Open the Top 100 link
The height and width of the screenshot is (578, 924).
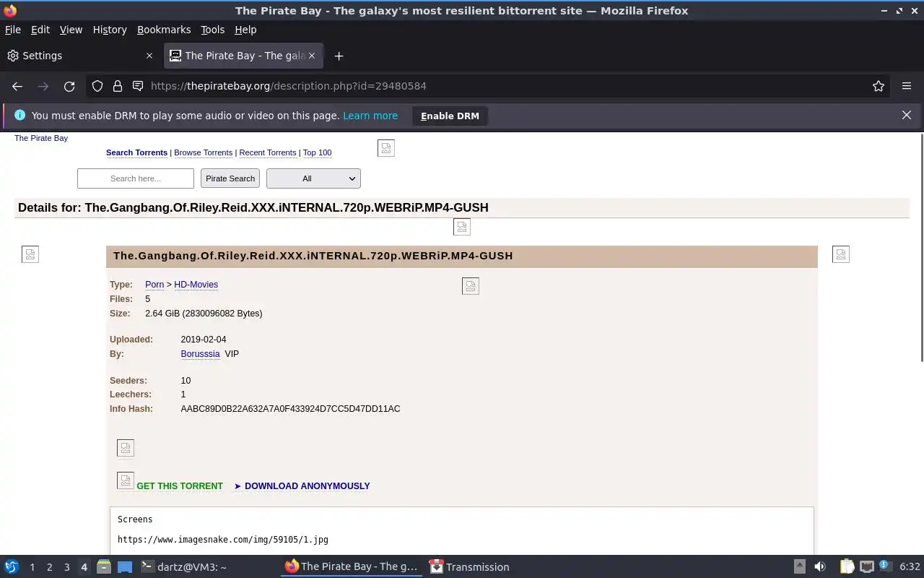tap(317, 152)
